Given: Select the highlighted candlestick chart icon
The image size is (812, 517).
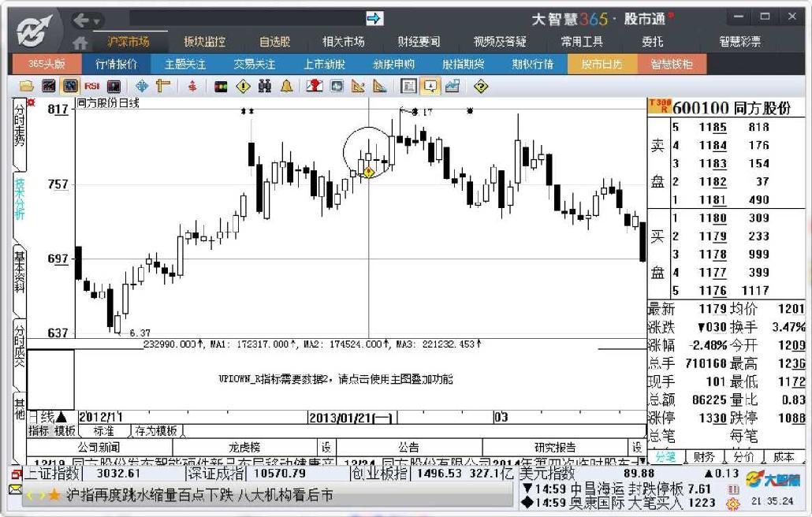Looking at the screenshot, I should (70, 86).
